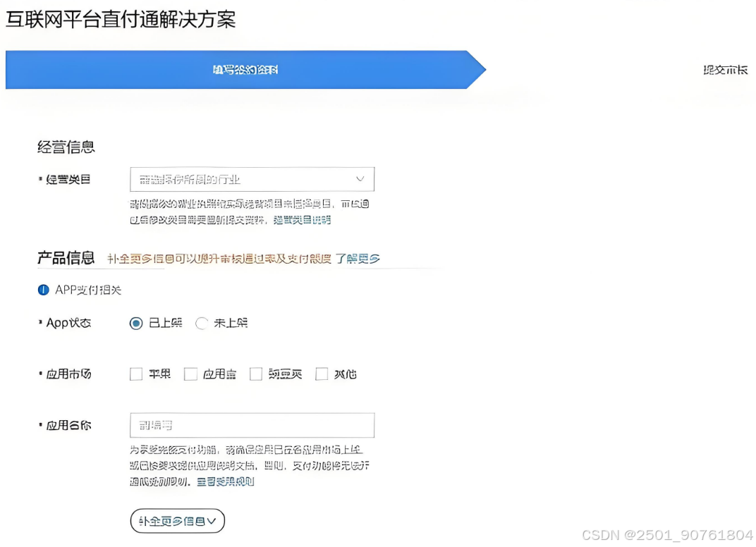This screenshot has width=756, height=547.
Task: Select the 已上架 radio button
Action: (136, 323)
